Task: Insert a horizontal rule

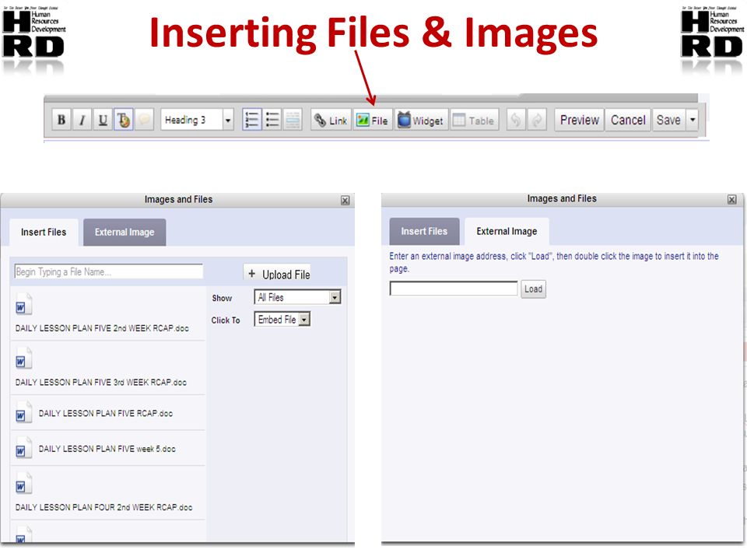Action: [x=293, y=120]
